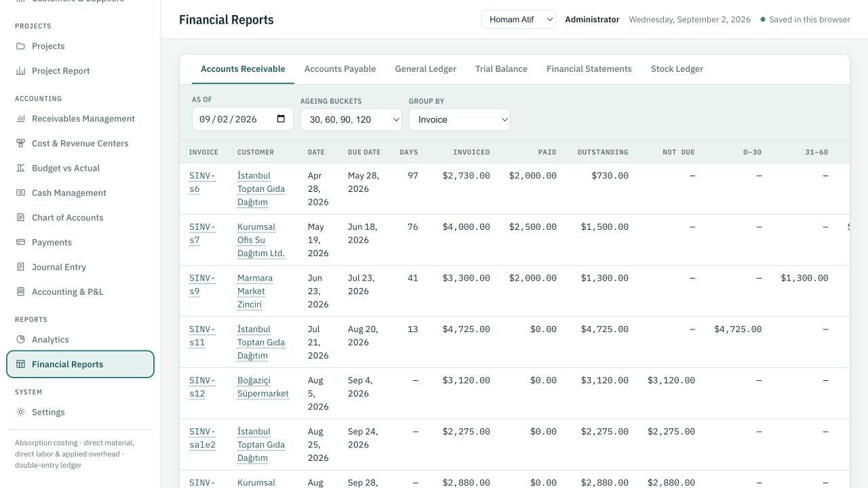Open invoice link SINV-s7
The image size is (868, 488).
click(202, 233)
